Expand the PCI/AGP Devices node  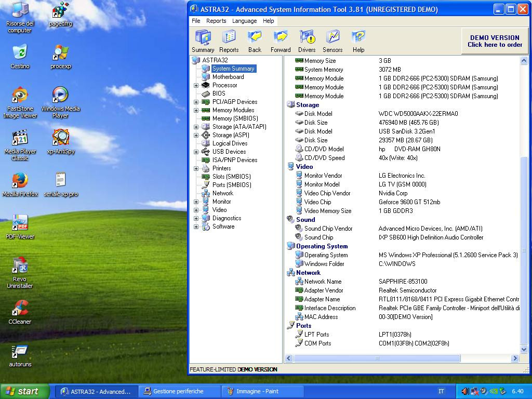pos(196,102)
